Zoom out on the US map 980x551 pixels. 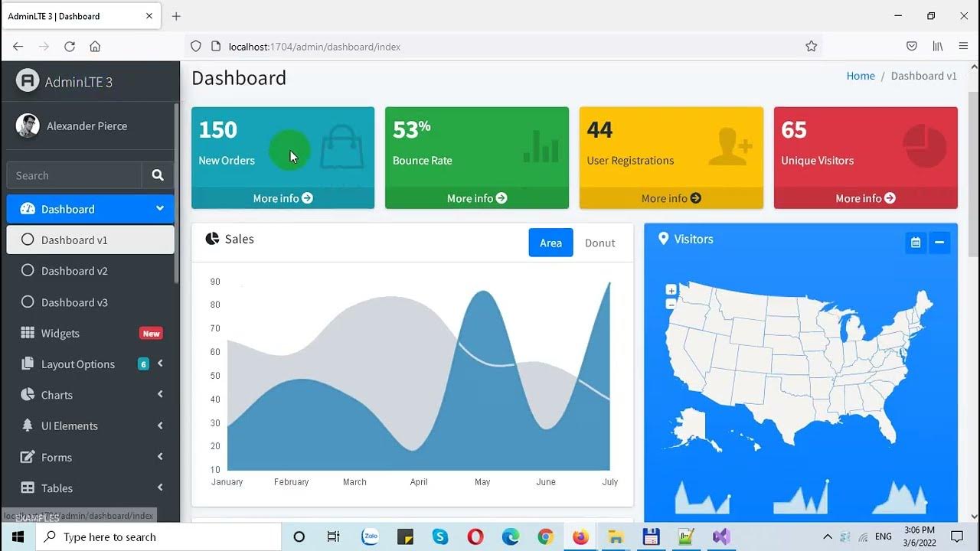(671, 304)
